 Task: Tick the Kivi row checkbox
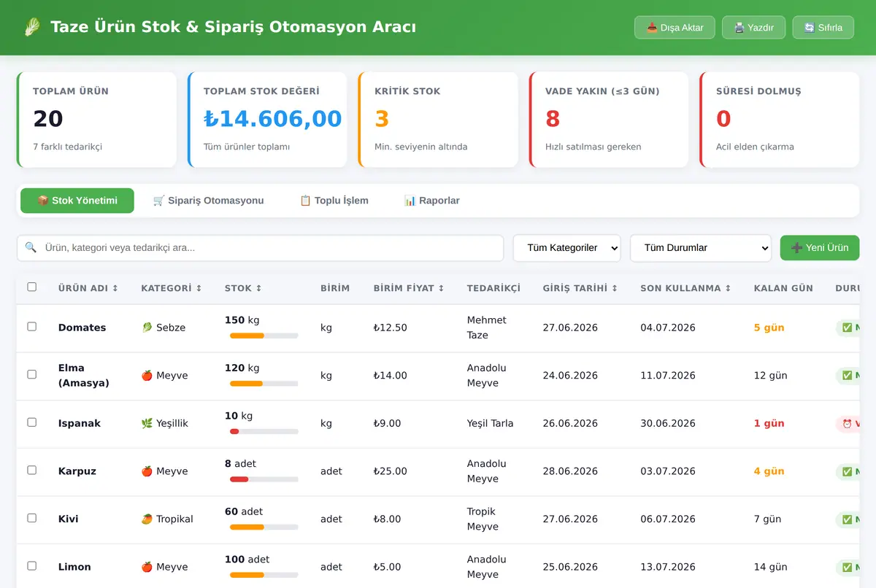[x=32, y=518]
